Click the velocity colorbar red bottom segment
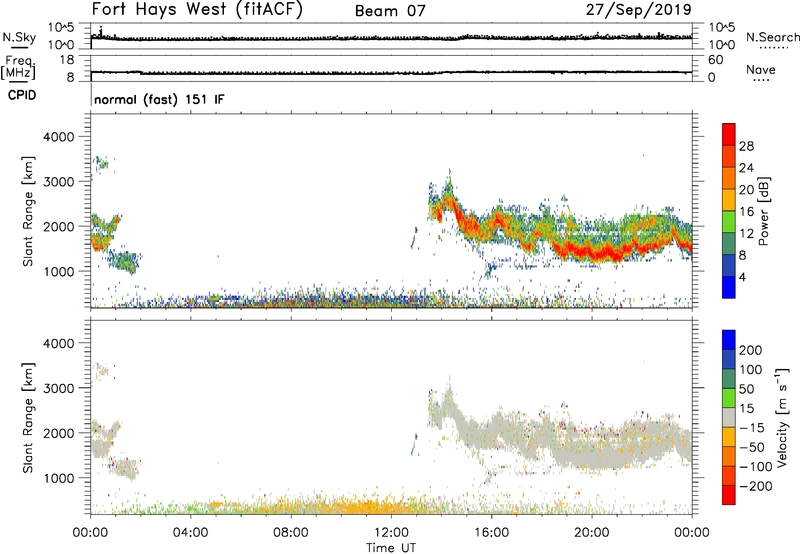 [729, 495]
